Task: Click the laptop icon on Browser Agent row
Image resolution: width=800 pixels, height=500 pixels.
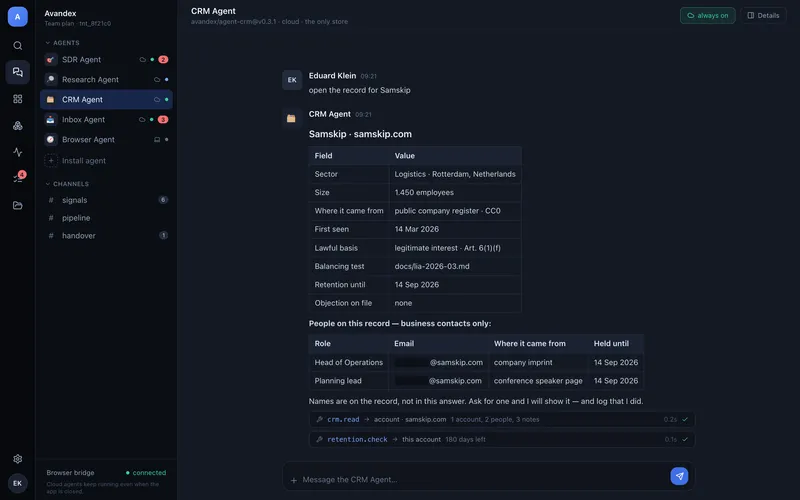Action: point(157,140)
